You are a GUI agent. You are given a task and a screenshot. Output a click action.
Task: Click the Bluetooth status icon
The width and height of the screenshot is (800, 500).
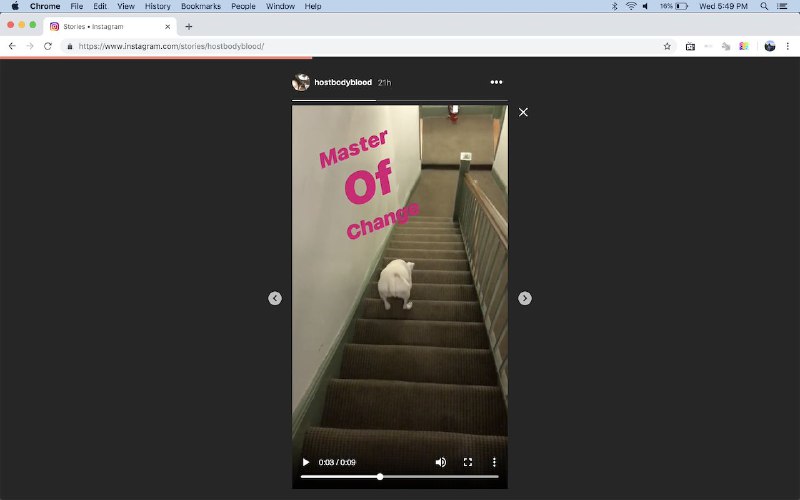pos(614,6)
